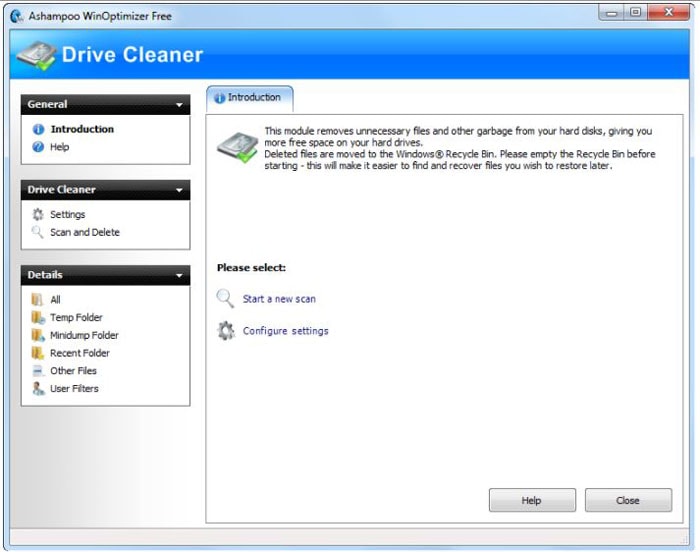Click the User Filters person icon
The image size is (700, 552).
pyautogui.click(x=38, y=389)
